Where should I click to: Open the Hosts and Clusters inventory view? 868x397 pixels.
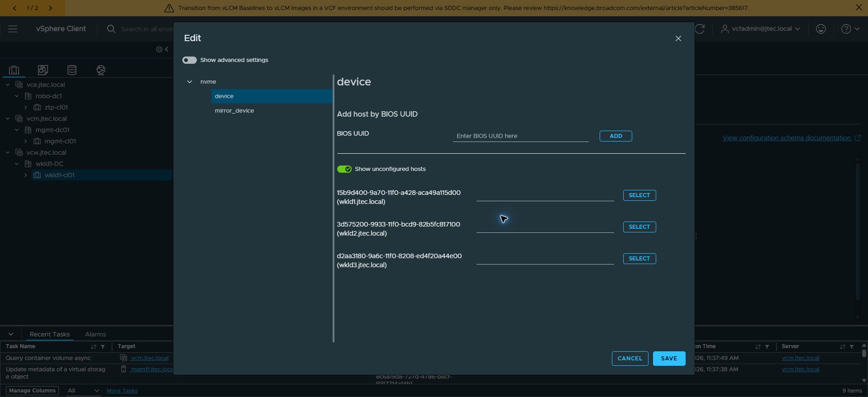[x=14, y=70]
